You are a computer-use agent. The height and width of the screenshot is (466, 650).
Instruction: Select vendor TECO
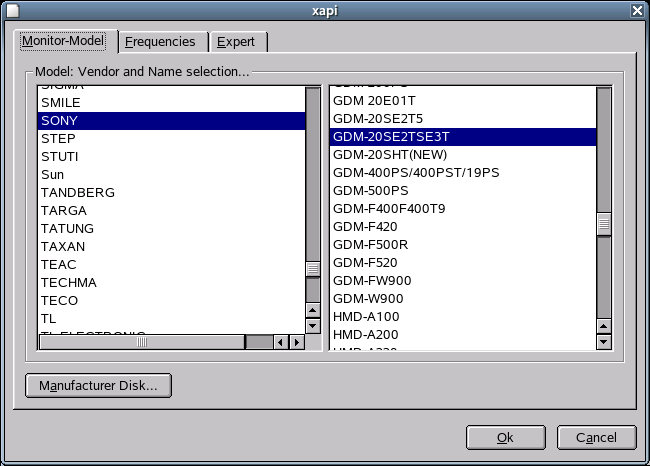point(171,301)
